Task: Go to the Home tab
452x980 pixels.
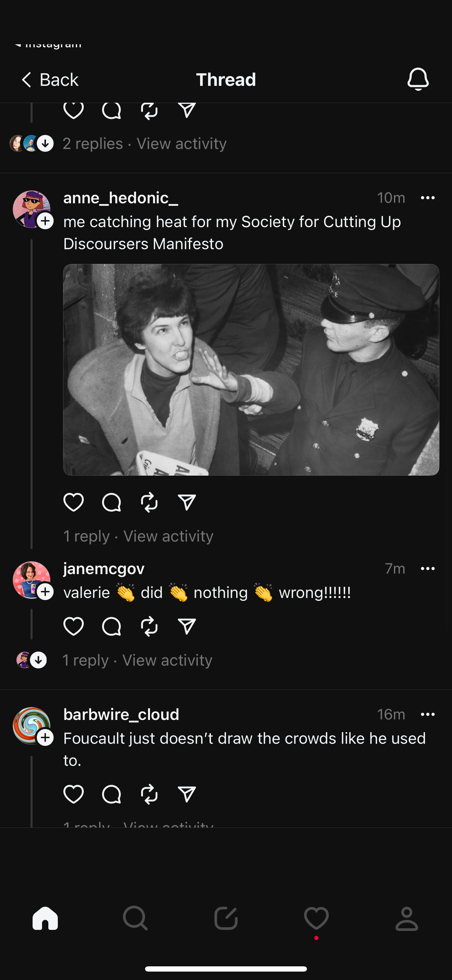Action: 45,918
